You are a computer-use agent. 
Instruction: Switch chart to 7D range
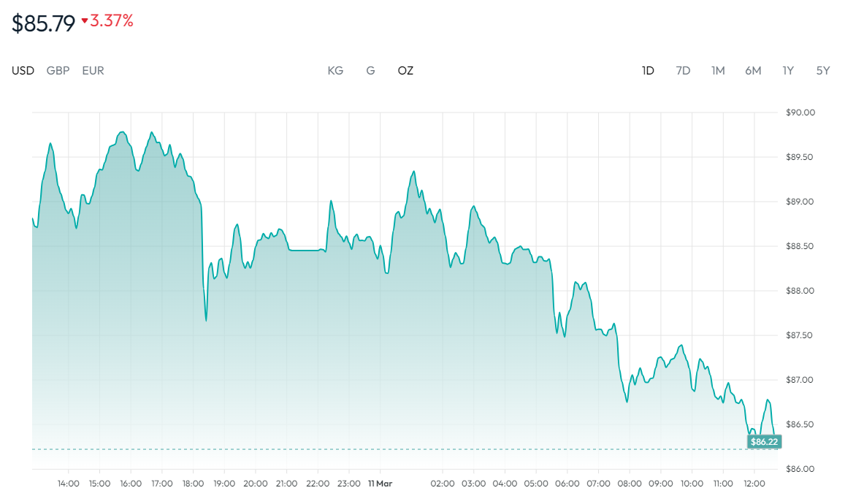[x=683, y=71]
